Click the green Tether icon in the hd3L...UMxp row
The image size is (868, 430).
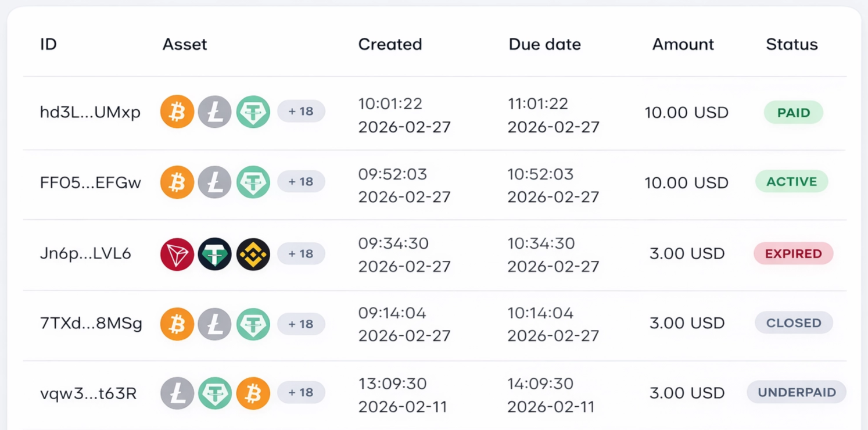click(x=253, y=112)
